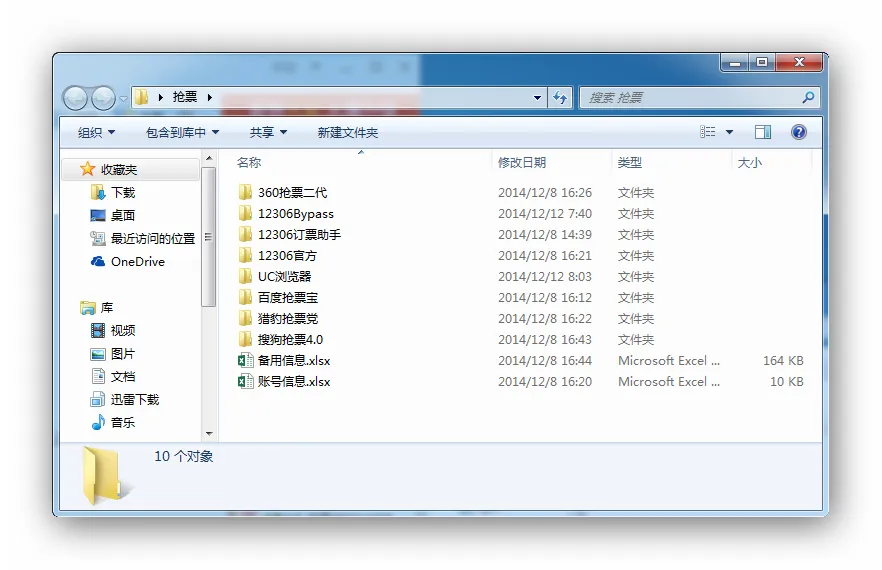Select folder icon of 猎豹抢票党

[245, 318]
